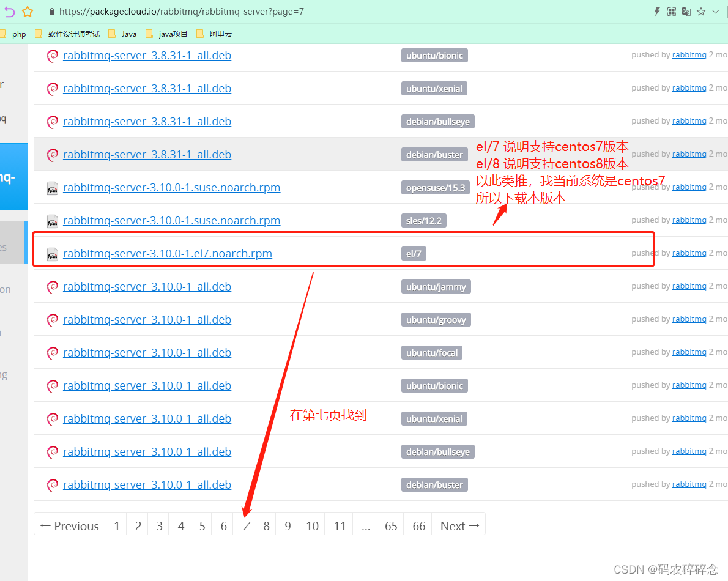Click Debian icon of 3.10.0 ubuntu/jammy package
The width and height of the screenshot is (728, 581).
tap(53, 287)
